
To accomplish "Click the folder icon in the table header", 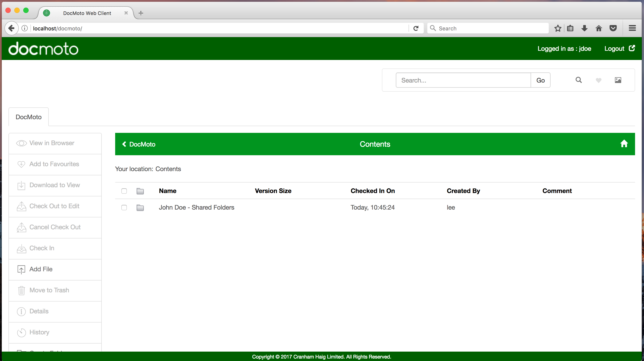I will coord(140,191).
